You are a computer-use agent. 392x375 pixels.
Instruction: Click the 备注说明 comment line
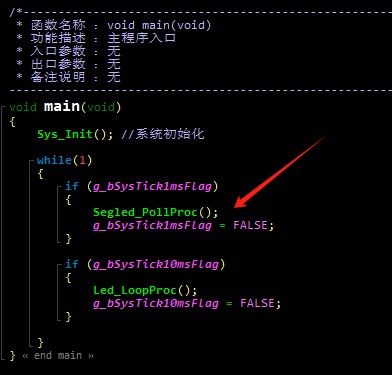pyautogui.click(x=68, y=77)
